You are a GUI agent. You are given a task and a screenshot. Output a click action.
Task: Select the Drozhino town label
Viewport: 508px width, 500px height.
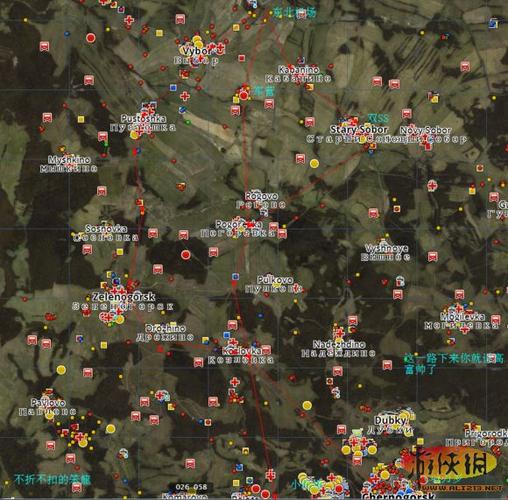[x=166, y=328]
